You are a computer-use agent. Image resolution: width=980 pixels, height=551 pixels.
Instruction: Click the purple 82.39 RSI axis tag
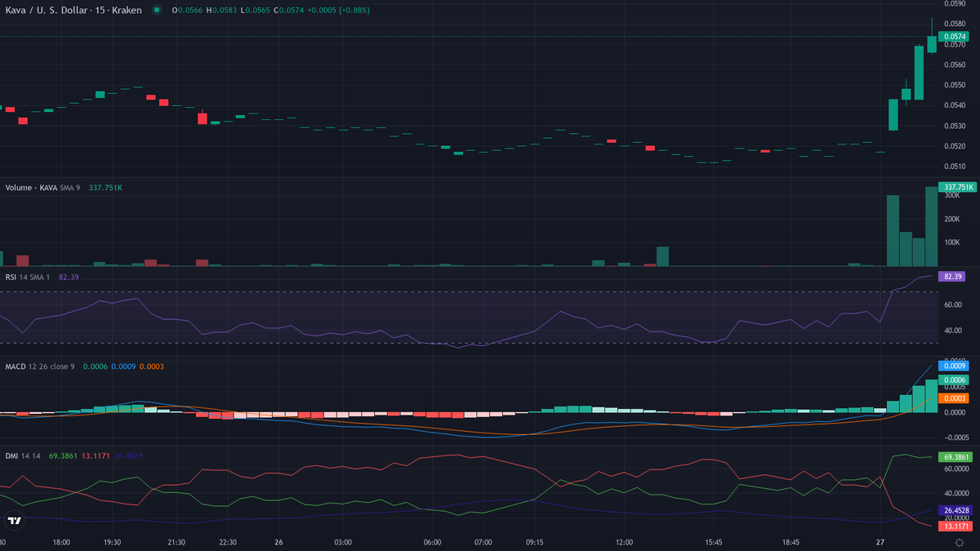click(953, 277)
